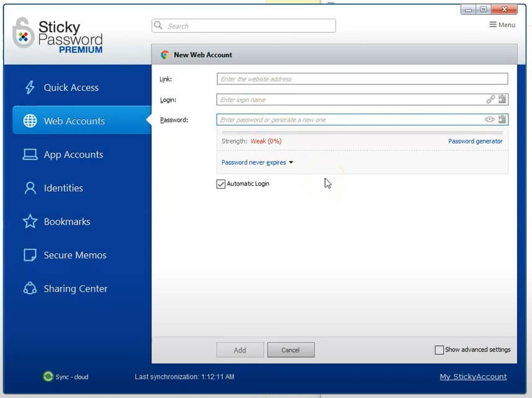The width and height of the screenshot is (532, 398).
Task: Click the Identities person icon
Action: click(x=30, y=188)
